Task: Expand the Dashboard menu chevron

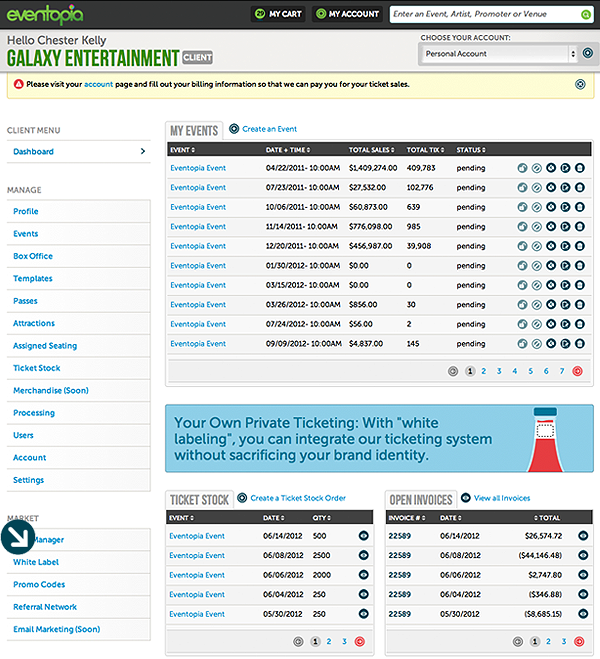Action: [143, 151]
